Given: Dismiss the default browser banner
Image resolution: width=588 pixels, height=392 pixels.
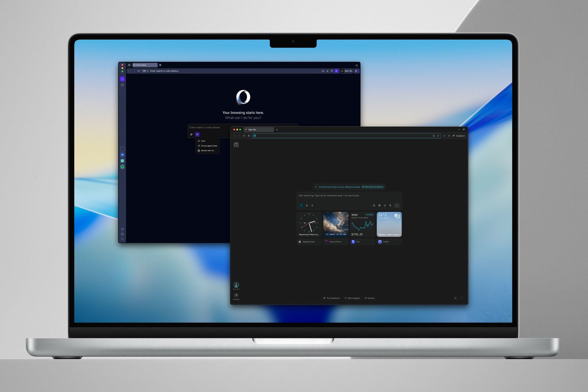Looking at the screenshot, I should coord(316,187).
